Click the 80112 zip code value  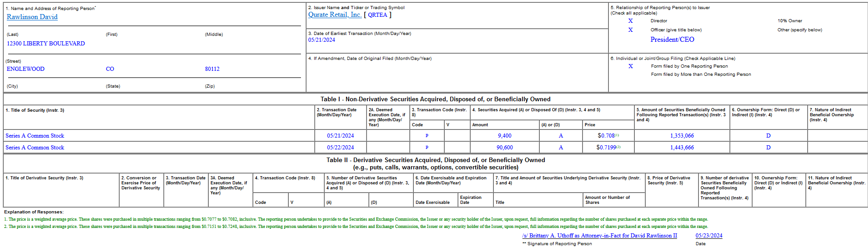tap(212, 69)
